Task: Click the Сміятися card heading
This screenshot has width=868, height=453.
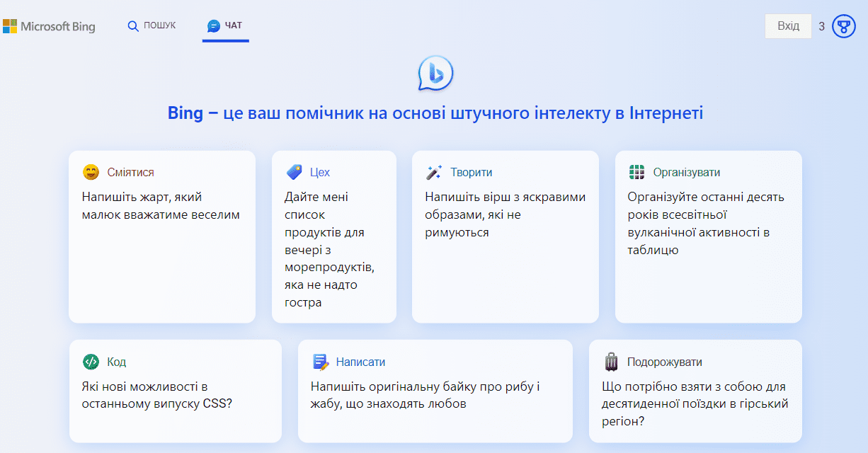Action: click(130, 172)
